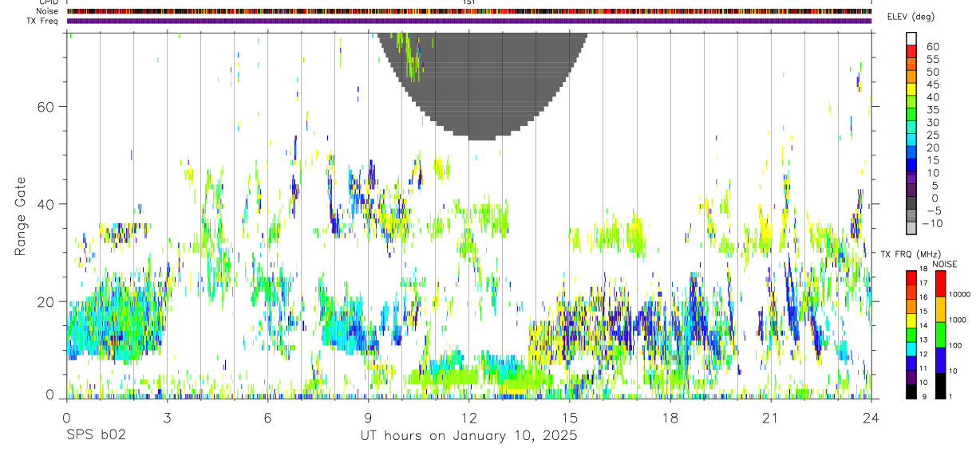Click x-axis tick label "24"
The image size is (980, 452).
[871, 418]
